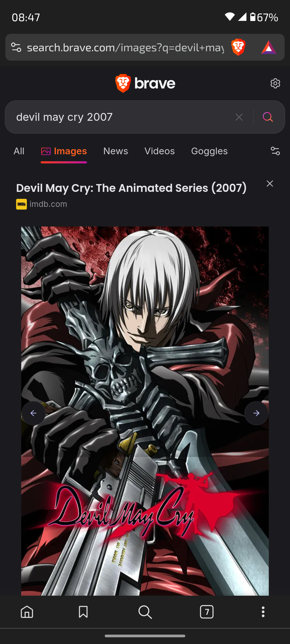Show next image with right arrow
290x644 pixels.
[256, 413]
